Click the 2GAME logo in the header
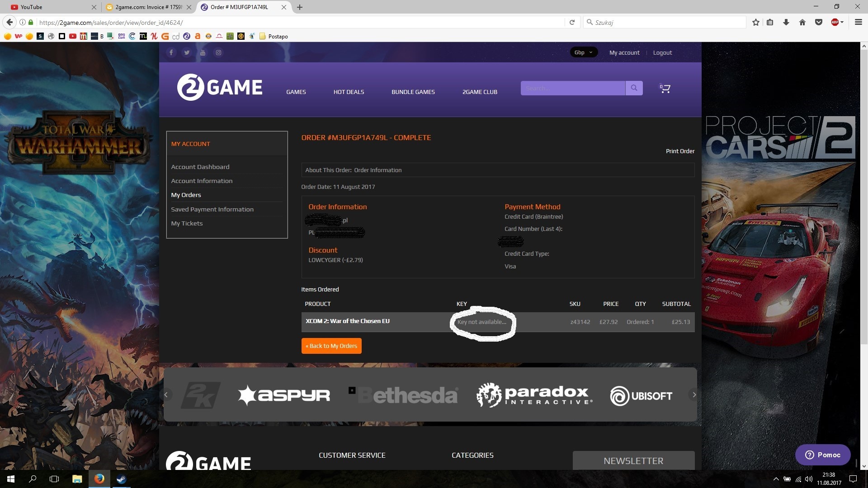 (220, 87)
